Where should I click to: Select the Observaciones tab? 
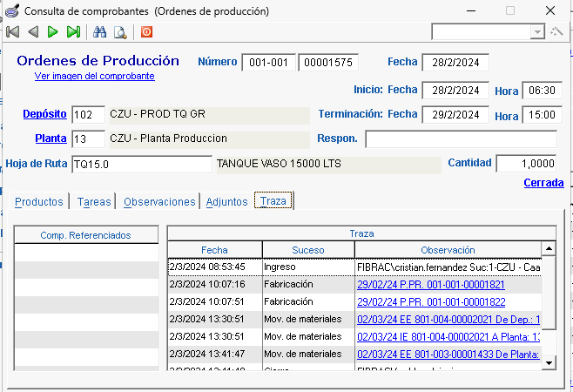(x=159, y=201)
